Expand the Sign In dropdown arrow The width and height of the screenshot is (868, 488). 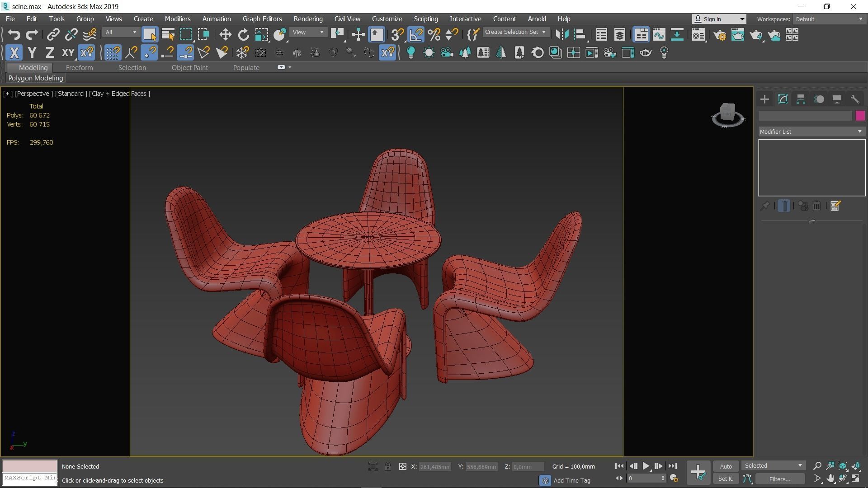coord(742,19)
